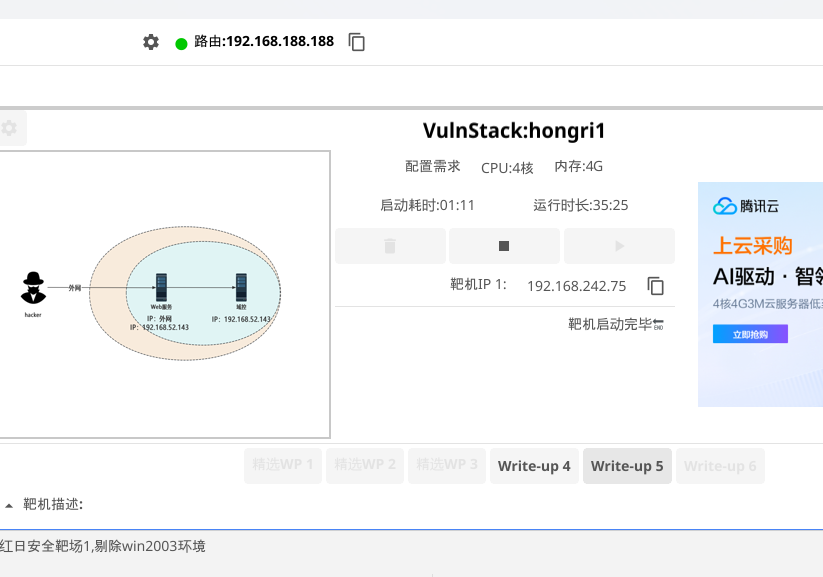Click the router settings gear icon
The image size is (823, 577).
151,42
